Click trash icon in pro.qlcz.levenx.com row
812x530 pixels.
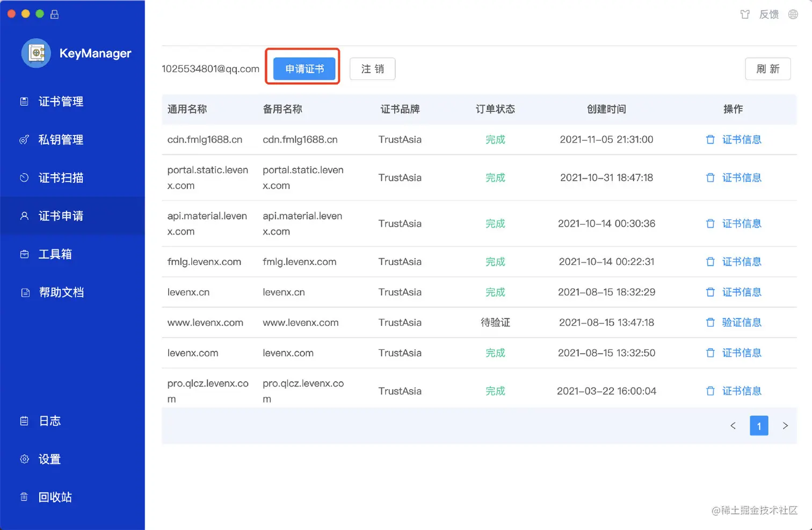(x=710, y=391)
